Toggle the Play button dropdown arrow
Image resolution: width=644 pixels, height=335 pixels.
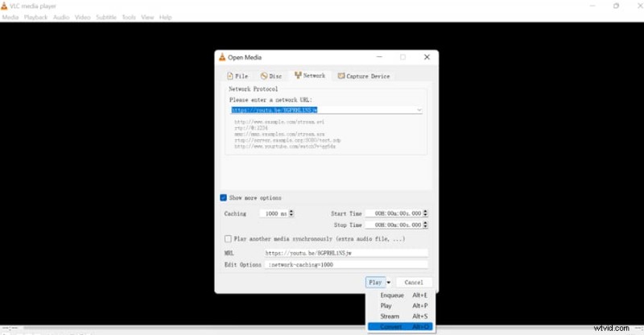[389, 283]
